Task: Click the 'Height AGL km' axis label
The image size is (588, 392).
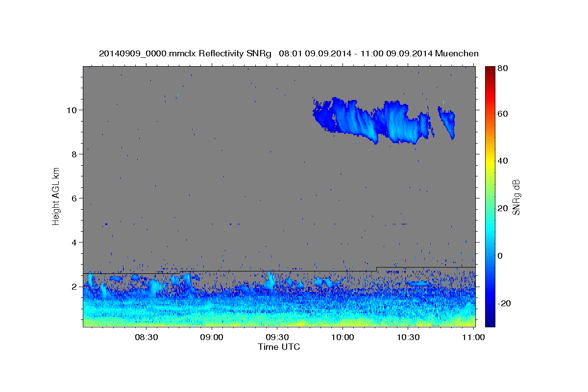Action: coord(56,196)
